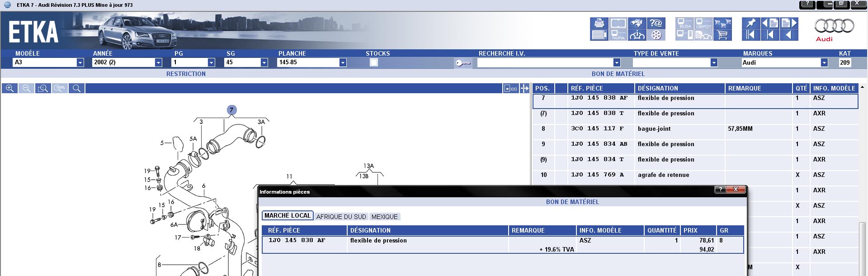
Task: Toggle the diagram panel width arrow button
Action: (x=524, y=88)
